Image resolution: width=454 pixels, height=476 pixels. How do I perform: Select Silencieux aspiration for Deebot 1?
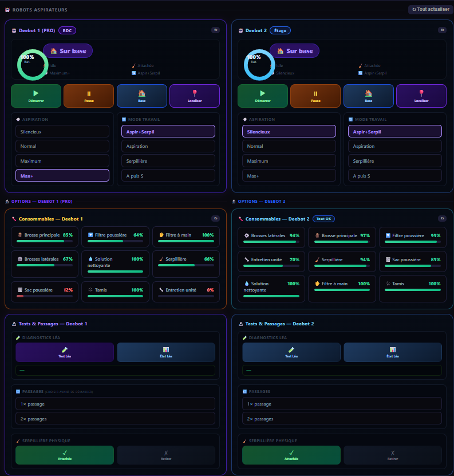(62, 131)
